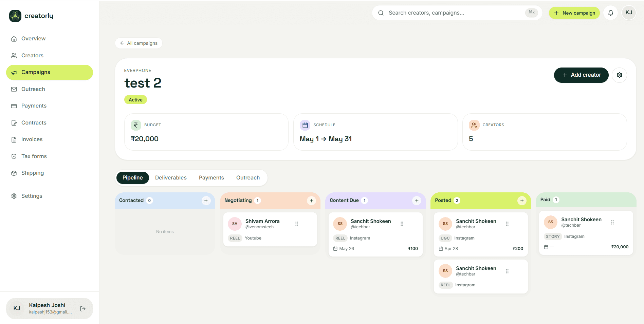
Task: Open KJ profile avatar in header
Action: [629, 13]
